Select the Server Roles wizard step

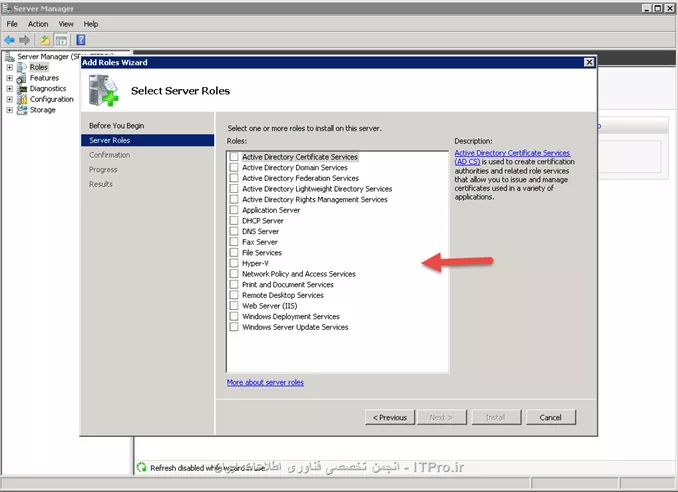[x=147, y=140]
